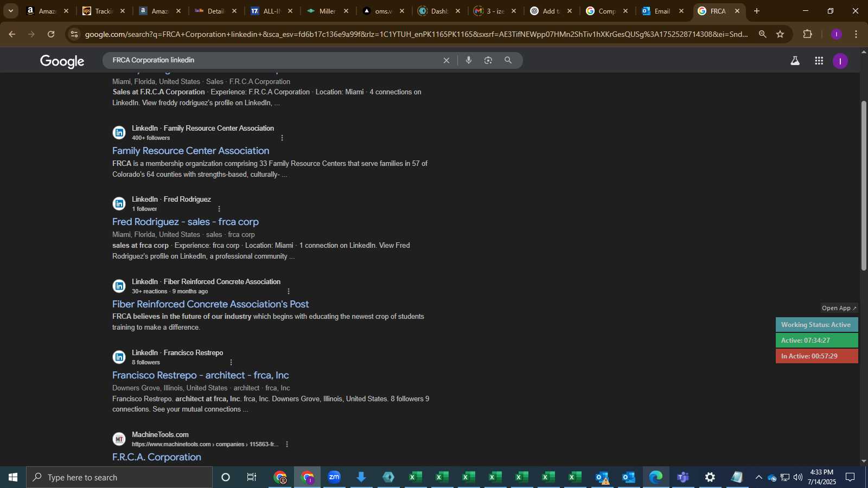The height and width of the screenshot is (488, 868).
Task: Click the Working Status: Active indicator
Action: coord(816,325)
